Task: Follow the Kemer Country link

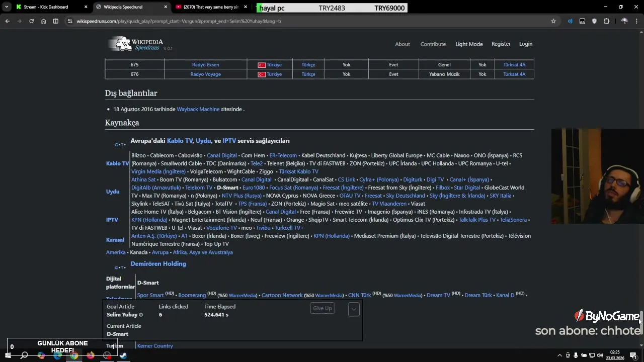Action: 155,346
